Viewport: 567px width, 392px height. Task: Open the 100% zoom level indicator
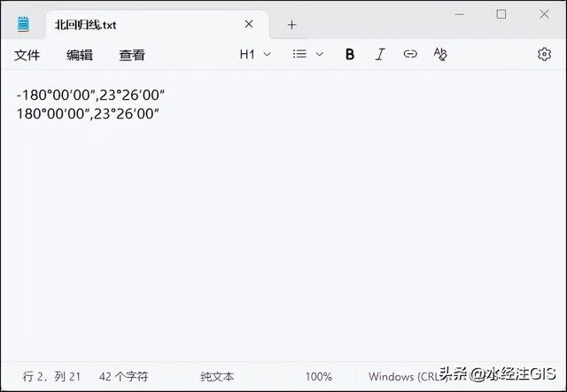point(319,376)
